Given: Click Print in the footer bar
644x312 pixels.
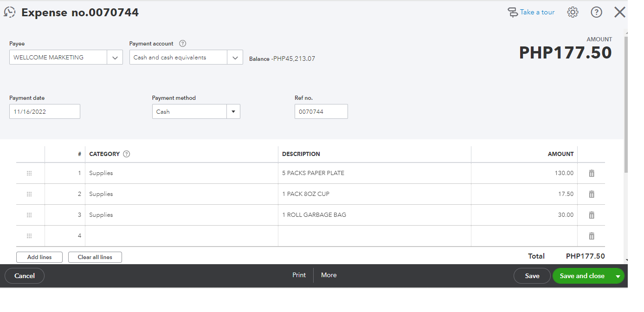Looking at the screenshot, I should point(299,275).
